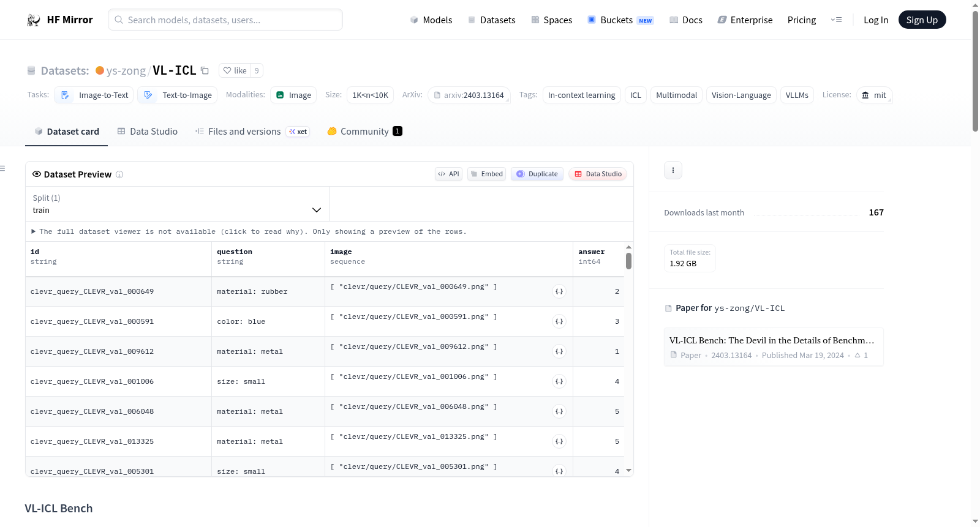The image size is (980, 527).
Task: Expand JSON cell for CLEVR_val_001006 image
Action: [x=559, y=381]
